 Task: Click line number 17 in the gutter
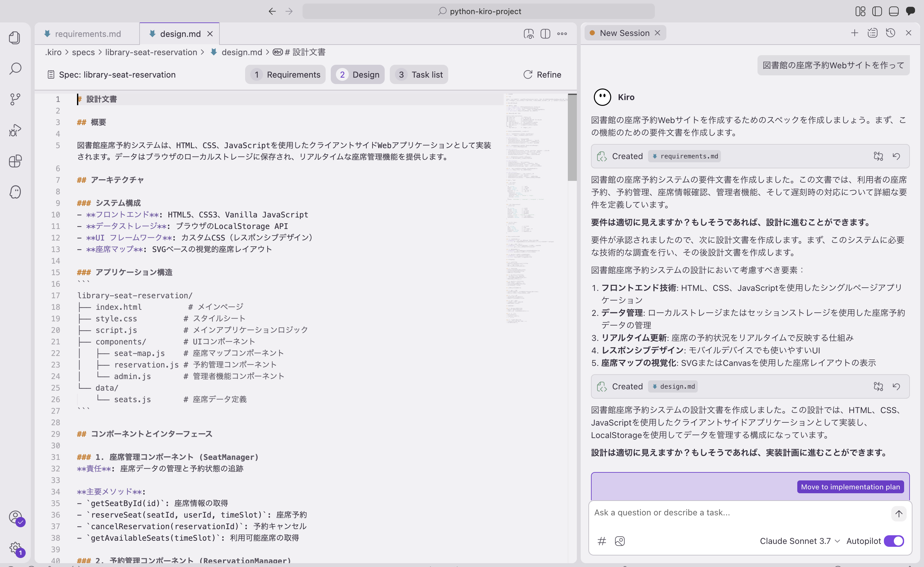click(x=56, y=295)
